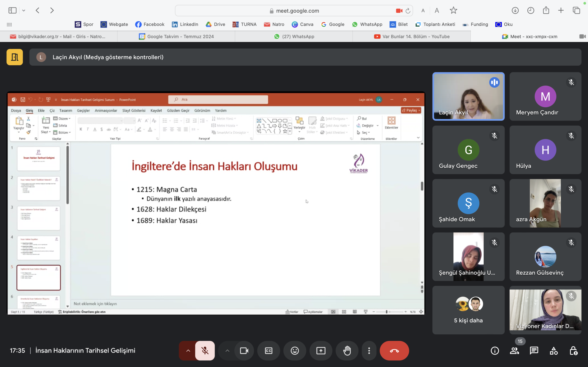Screen dimensions: 588x367
Task: Click the host controls lock icon
Action: click(x=574, y=350)
